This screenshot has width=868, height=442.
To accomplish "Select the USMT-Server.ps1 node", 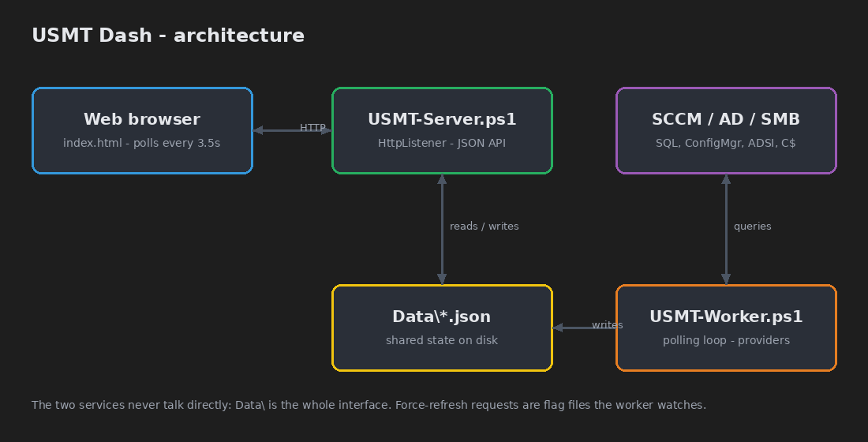I will click(442, 131).
